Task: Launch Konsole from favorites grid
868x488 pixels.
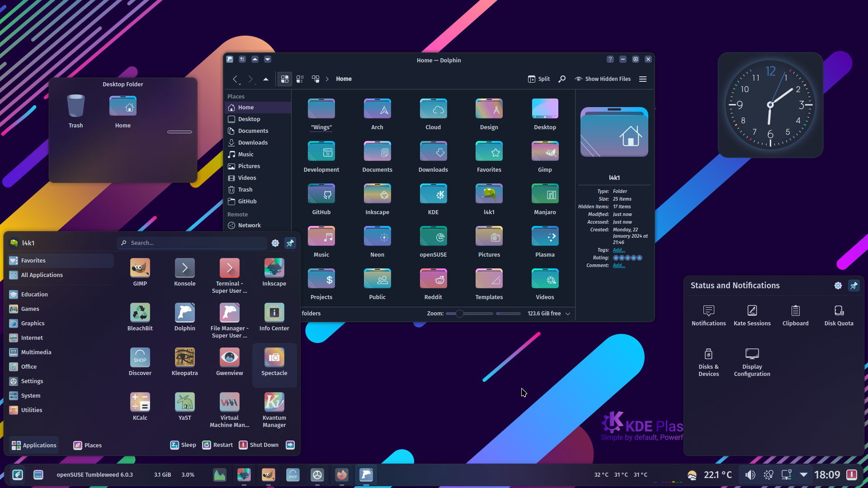Action: coord(184,272)
